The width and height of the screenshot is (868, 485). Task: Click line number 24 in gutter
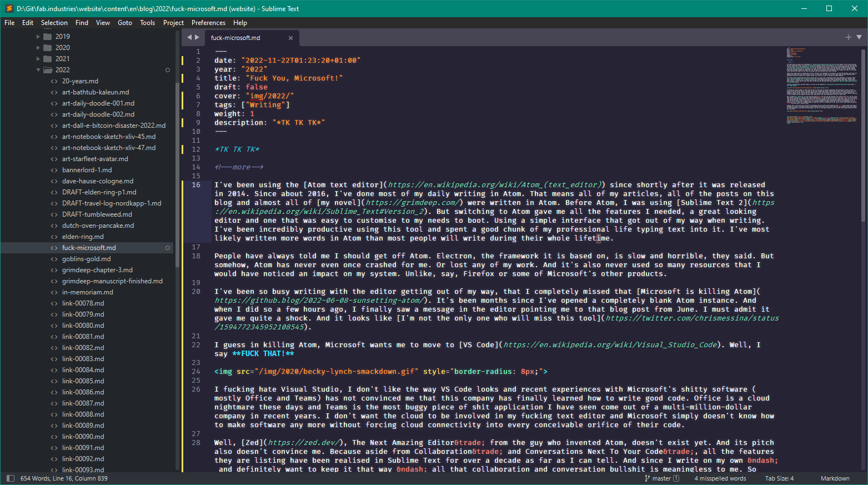196,372
